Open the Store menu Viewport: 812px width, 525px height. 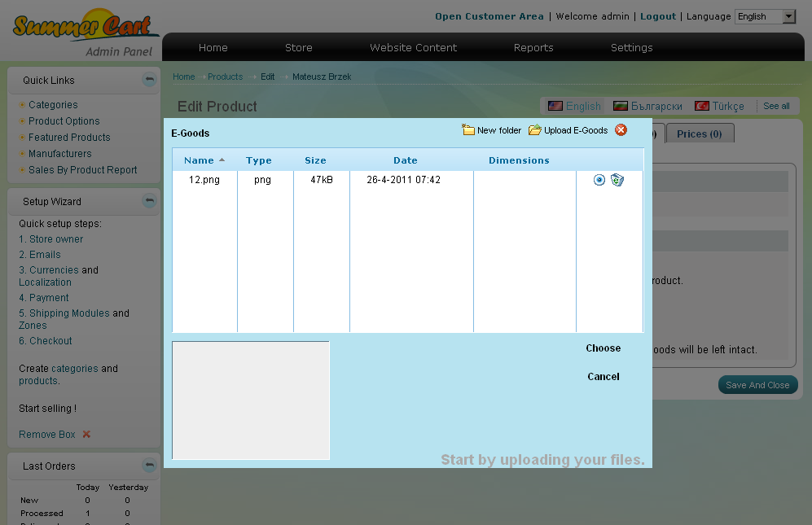click(298, 48)
